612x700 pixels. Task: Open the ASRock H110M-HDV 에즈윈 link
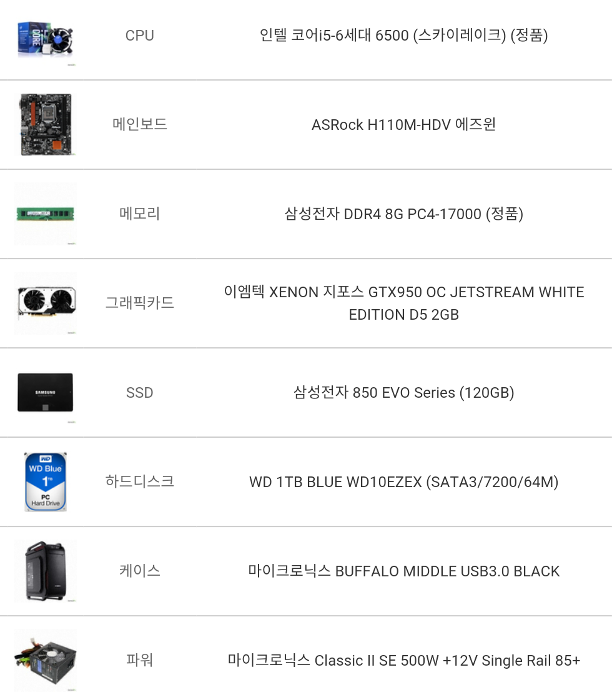coord(403,125)
